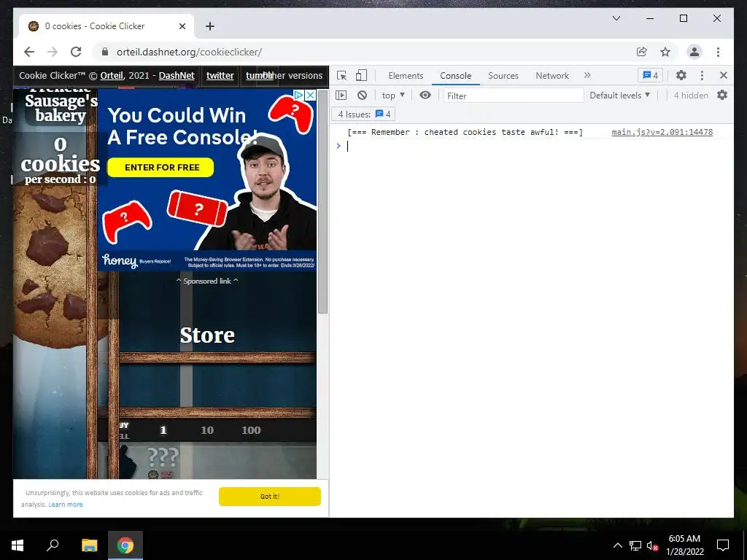Click the 4 Issues link in console
Image resolution: width=747 pixels, height=560 pixels.
pyautogui.click(x=364, y=114)
